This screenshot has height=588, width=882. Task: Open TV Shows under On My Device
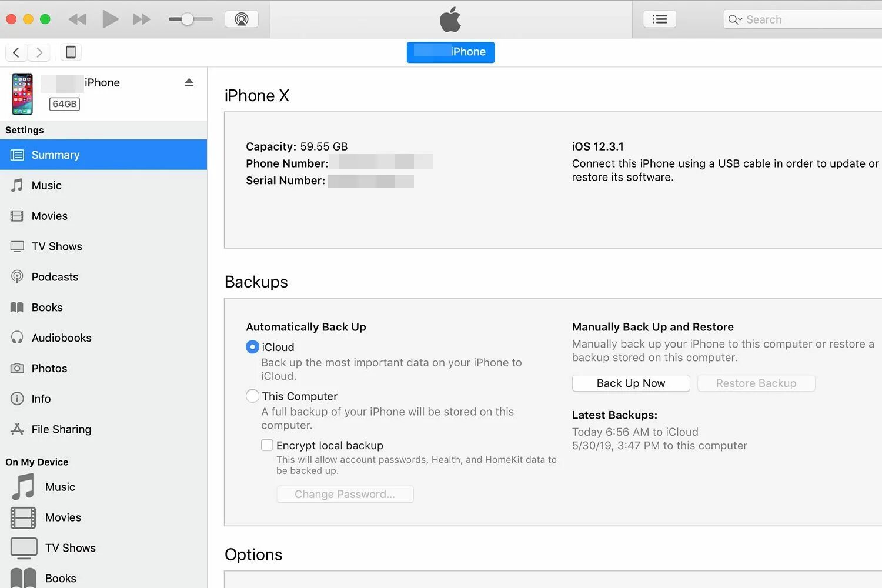click(x=103, y=548)
